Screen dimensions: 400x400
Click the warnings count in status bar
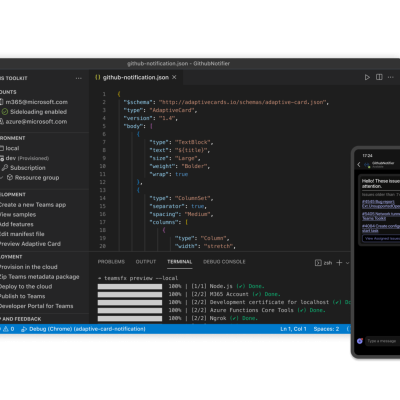click(9, 329)
